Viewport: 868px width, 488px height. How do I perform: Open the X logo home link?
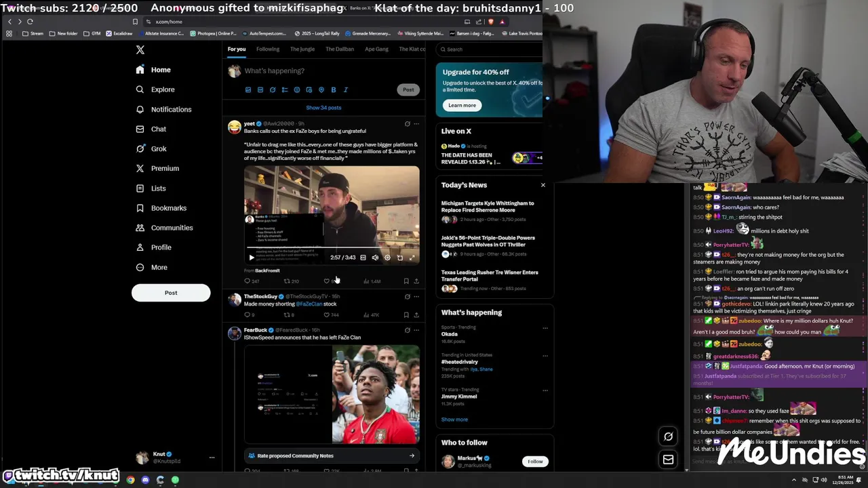[140, 50]
